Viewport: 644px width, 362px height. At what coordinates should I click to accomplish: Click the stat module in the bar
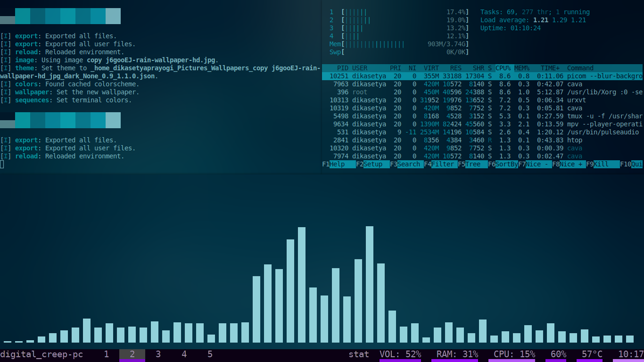click(x=359, y=354)
